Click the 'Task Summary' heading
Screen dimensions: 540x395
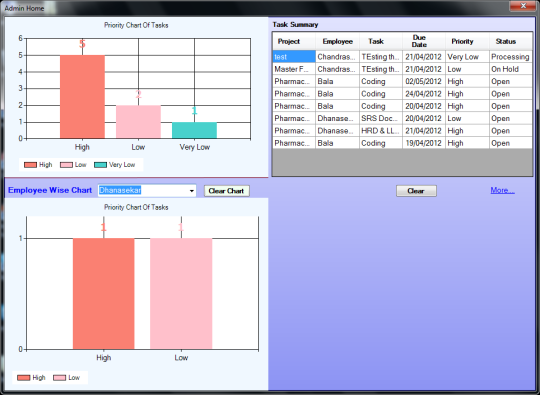(295, 25)
